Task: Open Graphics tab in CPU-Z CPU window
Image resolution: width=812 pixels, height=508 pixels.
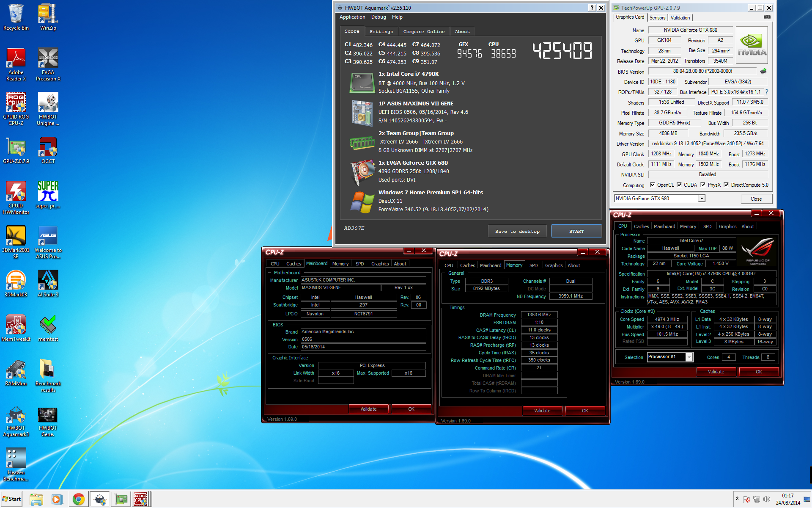Action: click(x=727, y=226)
